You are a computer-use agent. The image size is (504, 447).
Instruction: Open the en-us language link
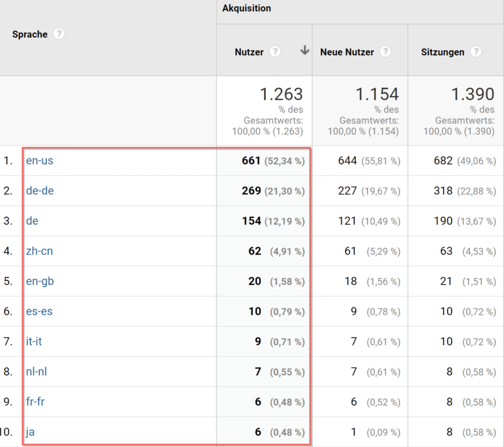click(40, 160)
